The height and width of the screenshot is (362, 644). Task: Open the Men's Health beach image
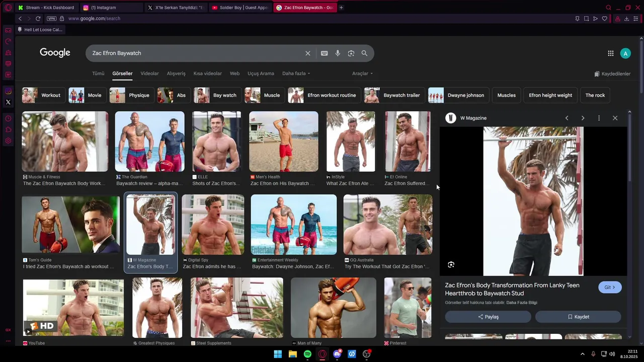(284, 141)
